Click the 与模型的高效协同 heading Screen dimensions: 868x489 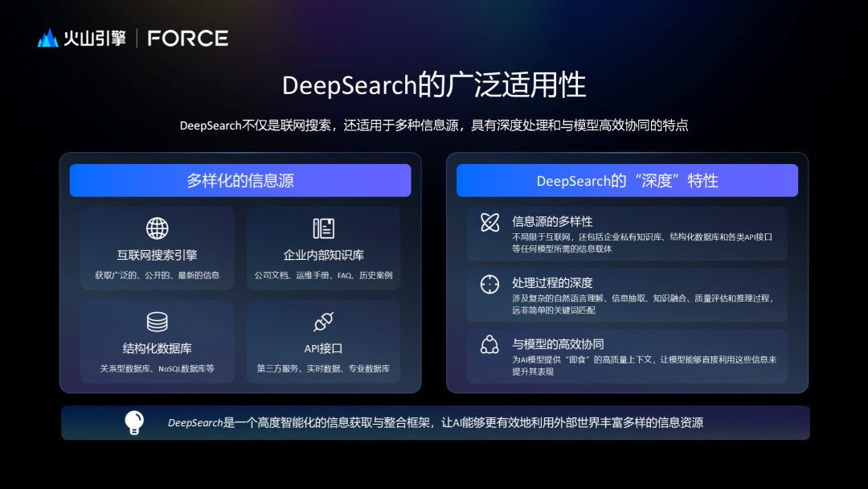point(558,344)
